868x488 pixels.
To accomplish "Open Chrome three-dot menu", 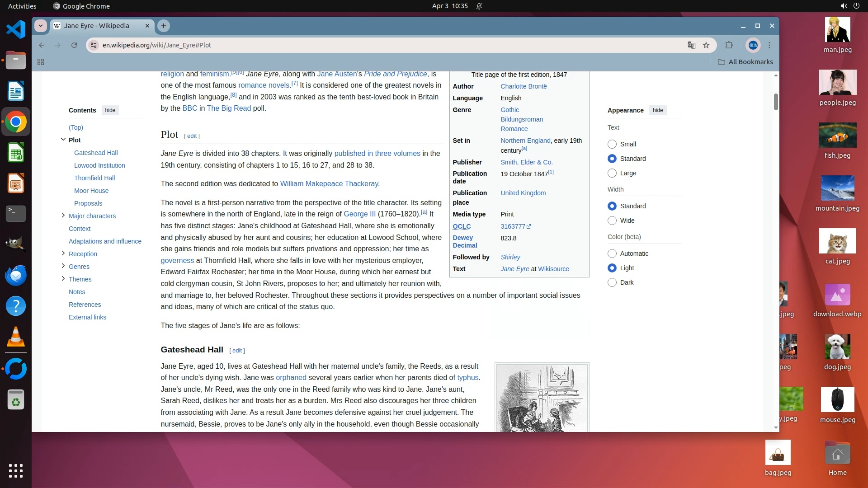I will tap(769, 45).
